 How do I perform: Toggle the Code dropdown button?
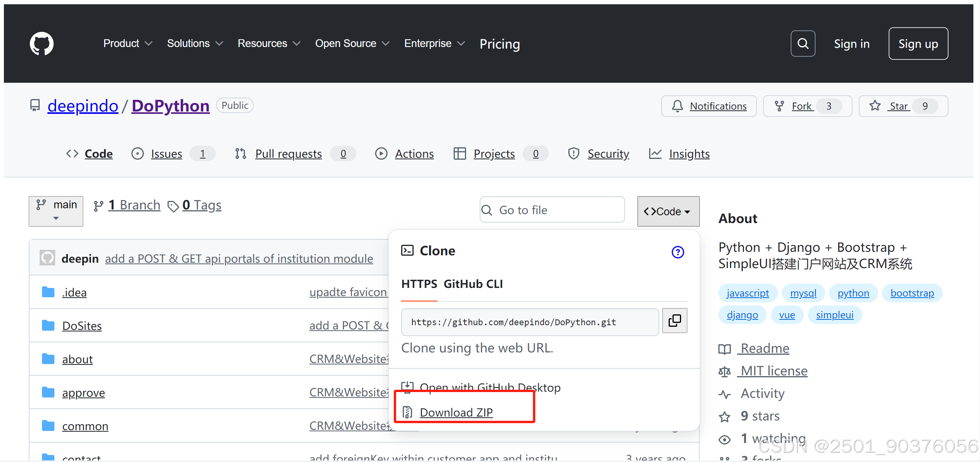point(668,211)
